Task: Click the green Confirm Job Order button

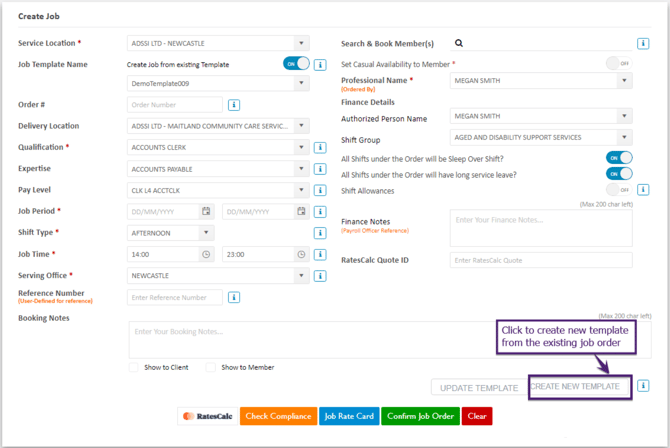Action: click(x=420, y=416)
